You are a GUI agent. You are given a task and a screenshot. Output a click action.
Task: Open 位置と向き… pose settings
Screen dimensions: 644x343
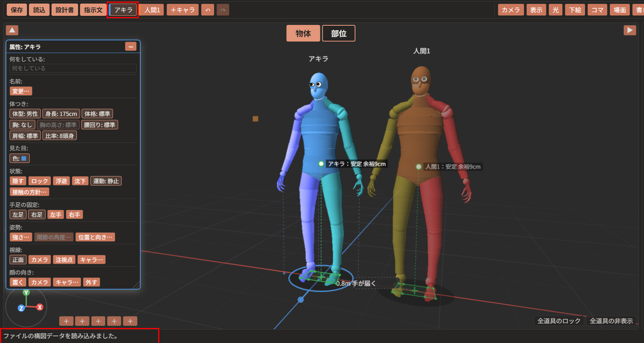tap(95, 237)
